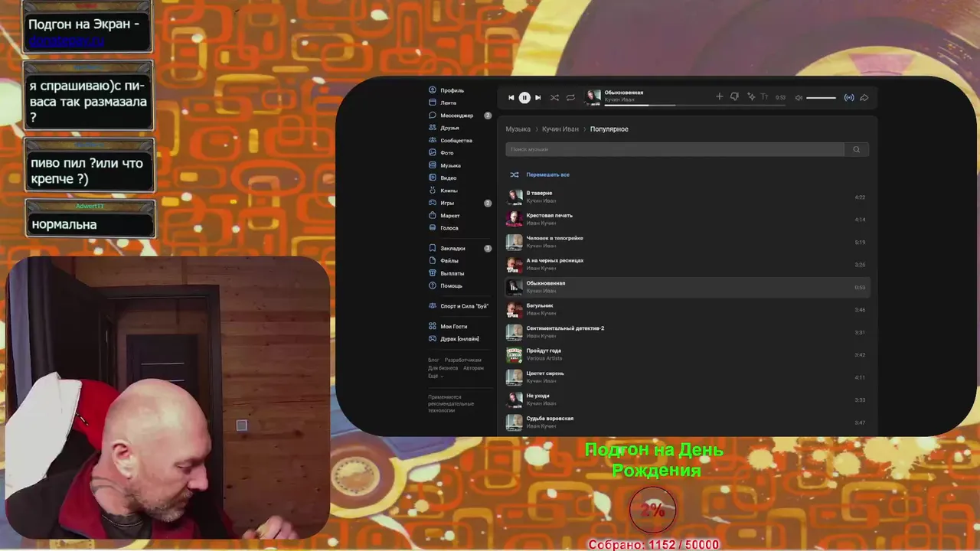Play the song Не уходи
Image resolution: width=980 pixels, height=551 pixels.
tap(687, 399)
